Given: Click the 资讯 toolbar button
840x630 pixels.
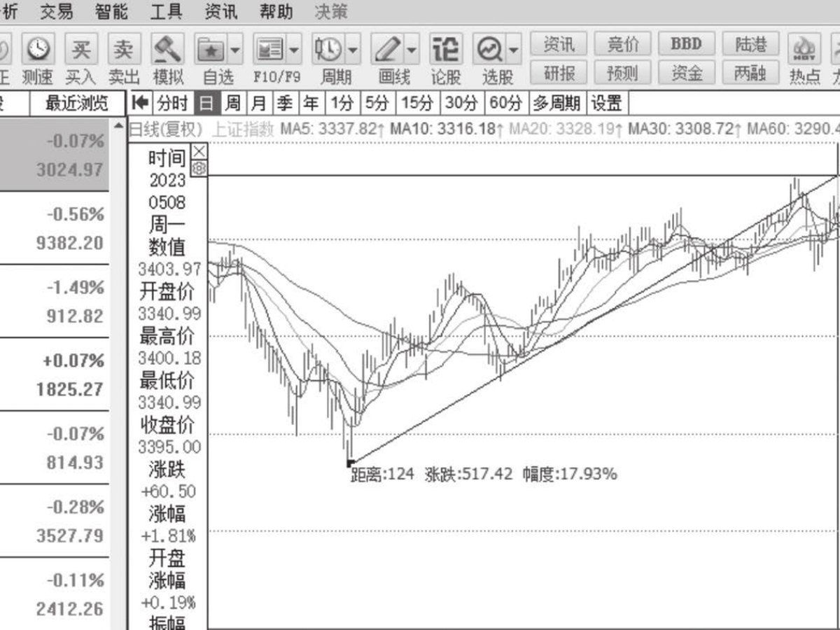Looking at the screenshot, I should (x=559, y=44).
